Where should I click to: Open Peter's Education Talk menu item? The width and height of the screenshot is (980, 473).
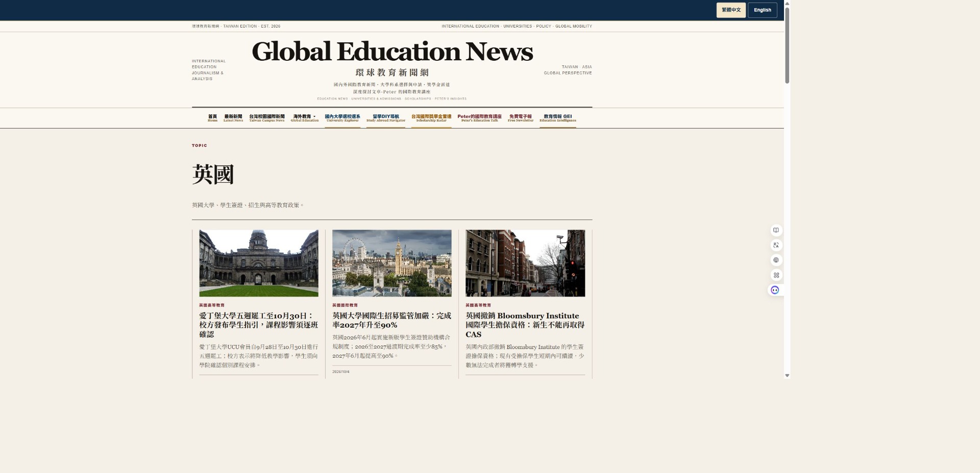[x=479, y=118]
